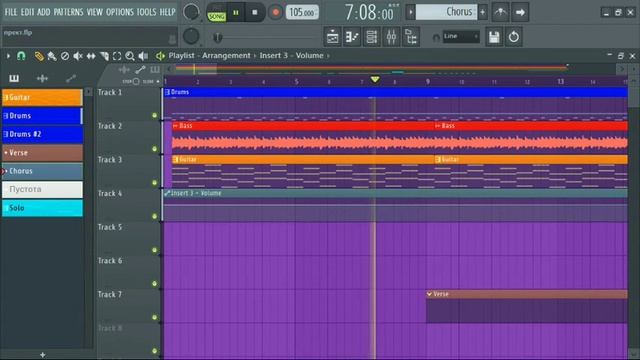This screenshot has height=360, width=640.
Task: Open the EDIT menu
Action: point(27,12)
